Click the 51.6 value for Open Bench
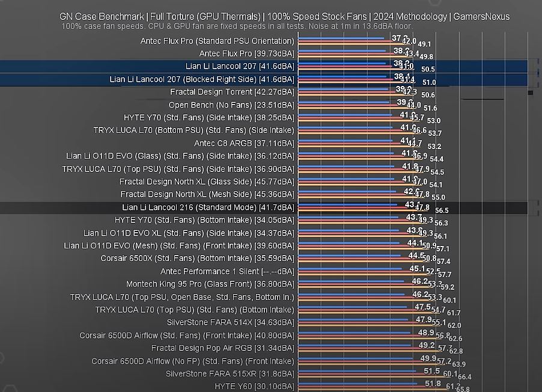The image size is (542, 392). tap(430, 108)
